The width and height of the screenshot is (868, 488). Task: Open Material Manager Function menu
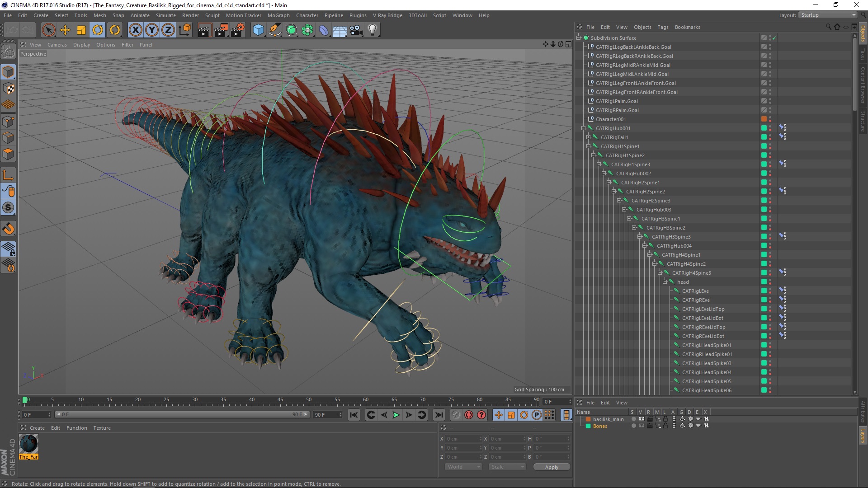click(x=76, y=428)
